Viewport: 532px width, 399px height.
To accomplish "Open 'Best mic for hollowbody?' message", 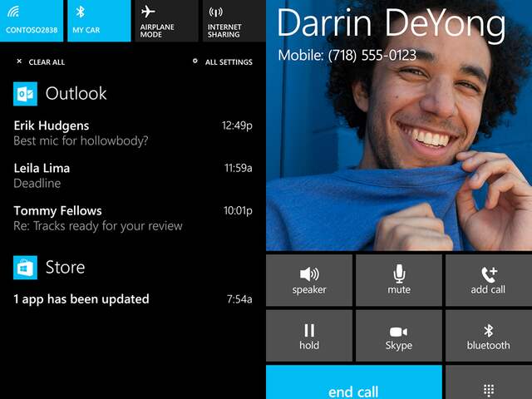I will (81, 140).
